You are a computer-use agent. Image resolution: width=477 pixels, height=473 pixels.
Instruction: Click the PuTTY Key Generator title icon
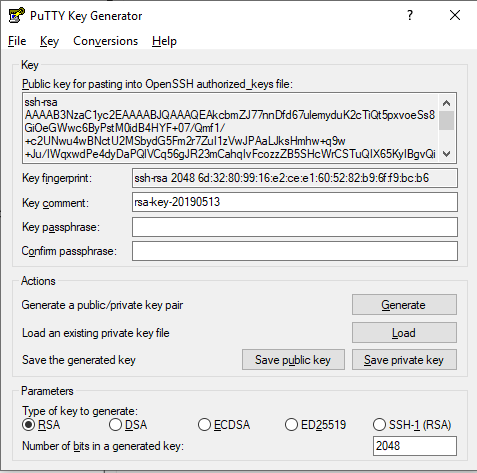point(16,15)
